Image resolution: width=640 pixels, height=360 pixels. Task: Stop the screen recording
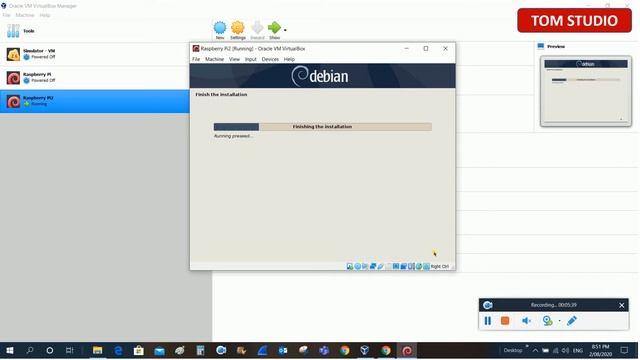point(505,321)
